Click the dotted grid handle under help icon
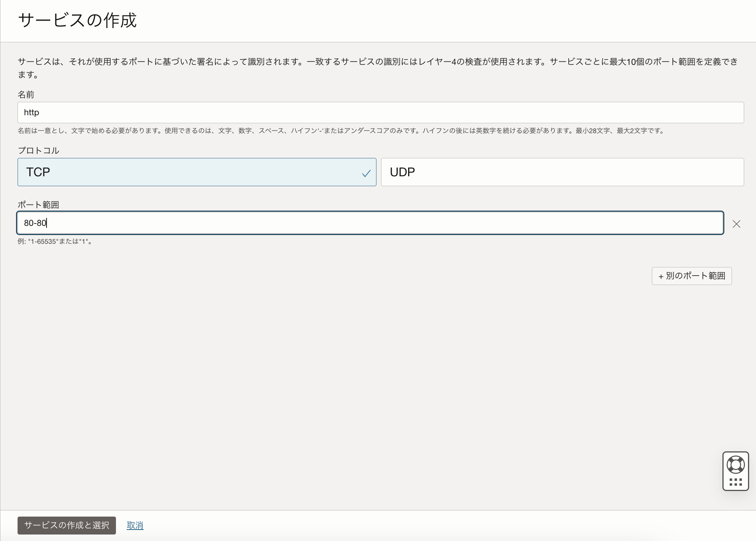Image resolution: width=756 pixels, height=541 pixels. coord(735,482)
